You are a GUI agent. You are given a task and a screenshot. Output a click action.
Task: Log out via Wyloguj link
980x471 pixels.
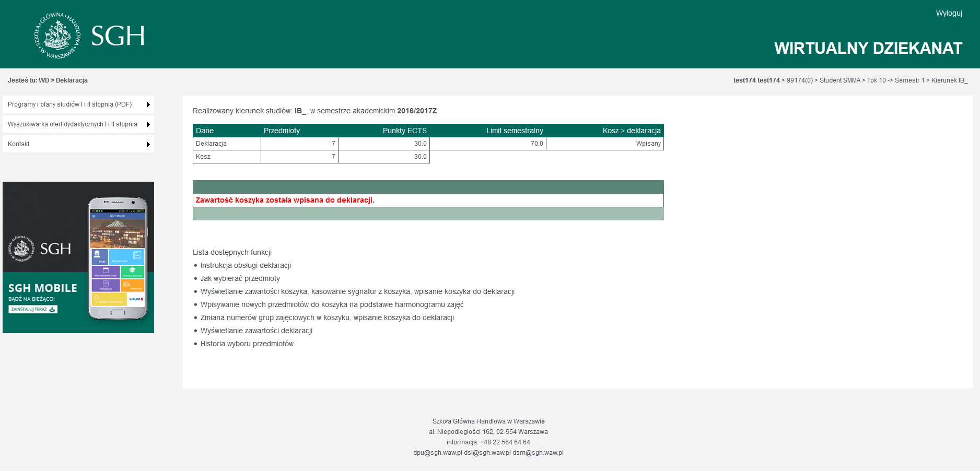[x=949, y=13]
